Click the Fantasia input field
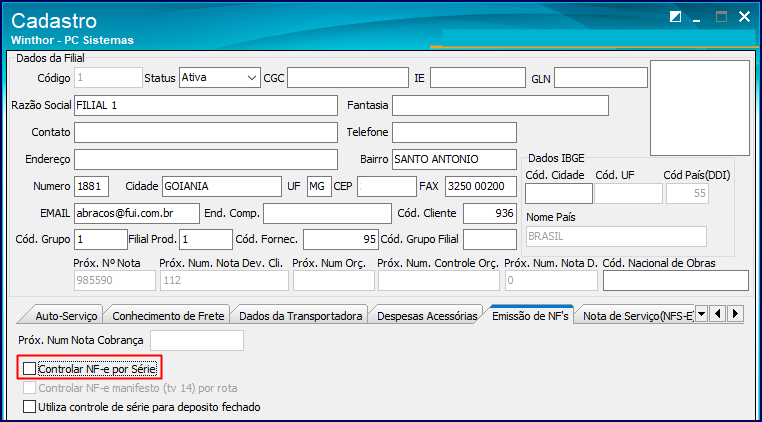 (501, 106)
